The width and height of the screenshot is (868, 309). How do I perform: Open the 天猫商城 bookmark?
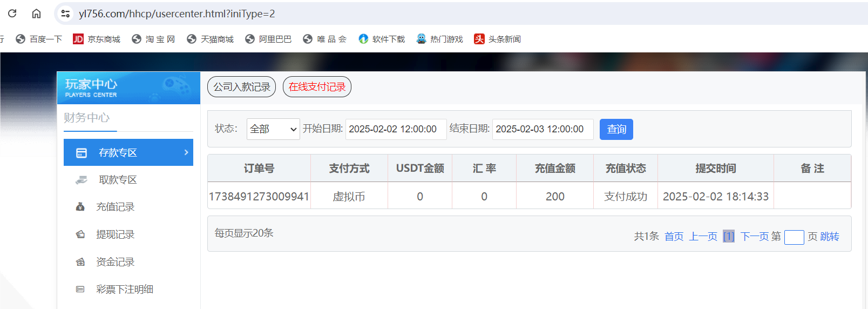pos(210,39)
